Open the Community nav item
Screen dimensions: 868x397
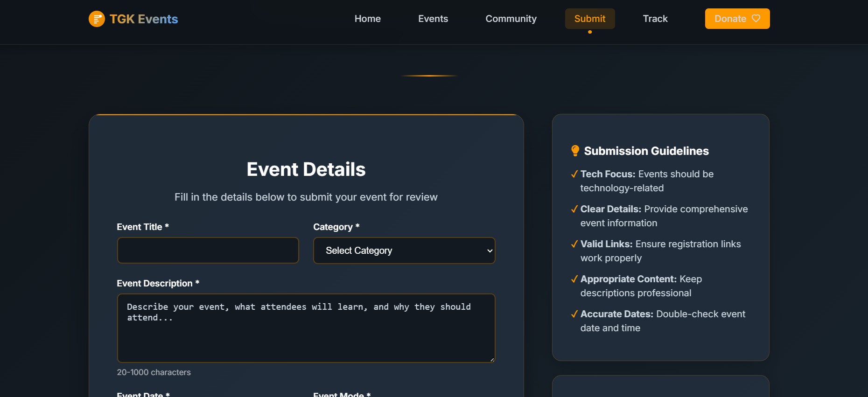511,19
